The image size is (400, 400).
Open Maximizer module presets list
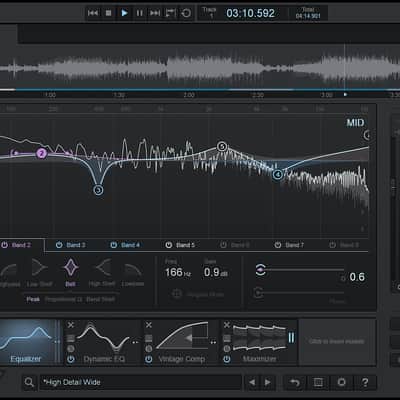pos(227,338)
